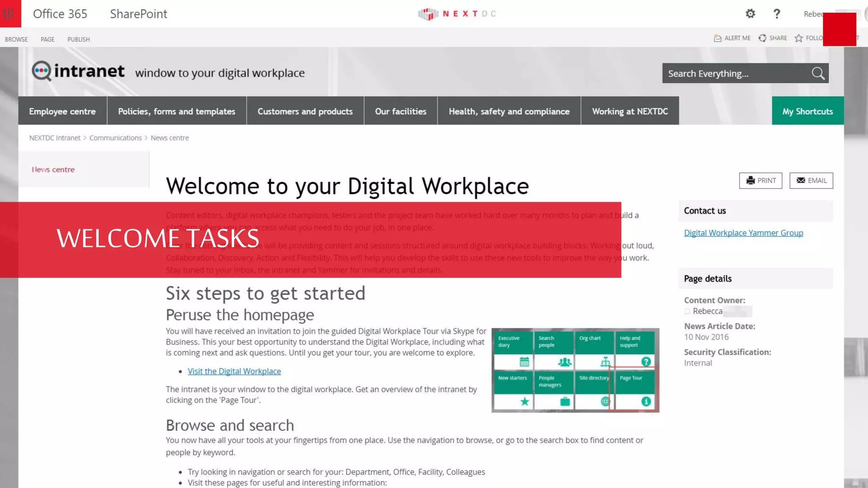This screenshot has height=488, width=868.
Task: Click the SharePoint header link
Action: click(139, 14)
